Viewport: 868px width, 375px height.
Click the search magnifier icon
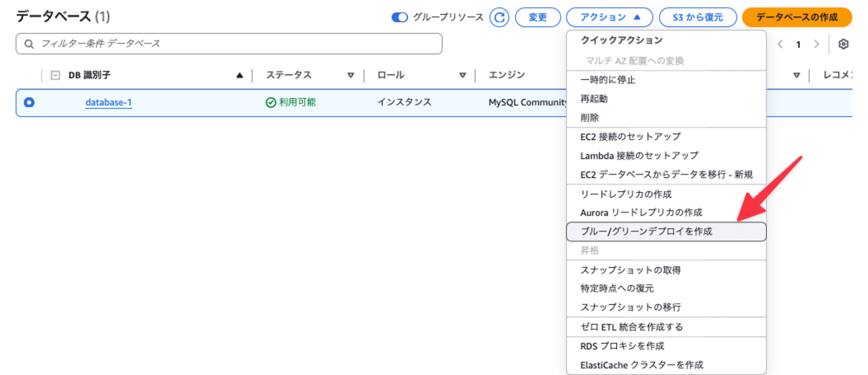(x=29, y=44)
